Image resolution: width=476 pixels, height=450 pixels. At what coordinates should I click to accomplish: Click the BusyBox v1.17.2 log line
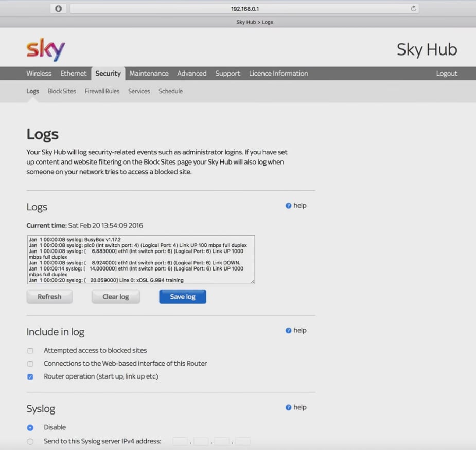(x=75, y=240)
